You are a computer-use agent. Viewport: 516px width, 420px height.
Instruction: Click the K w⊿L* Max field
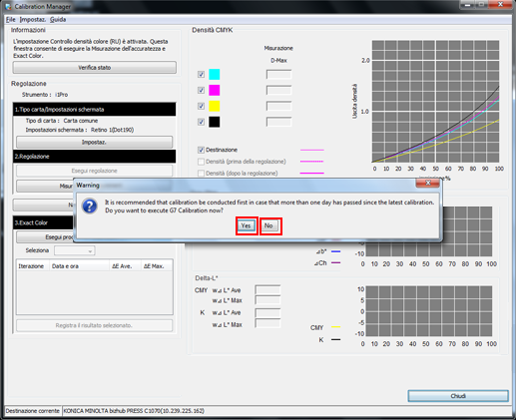coord(267,323)
